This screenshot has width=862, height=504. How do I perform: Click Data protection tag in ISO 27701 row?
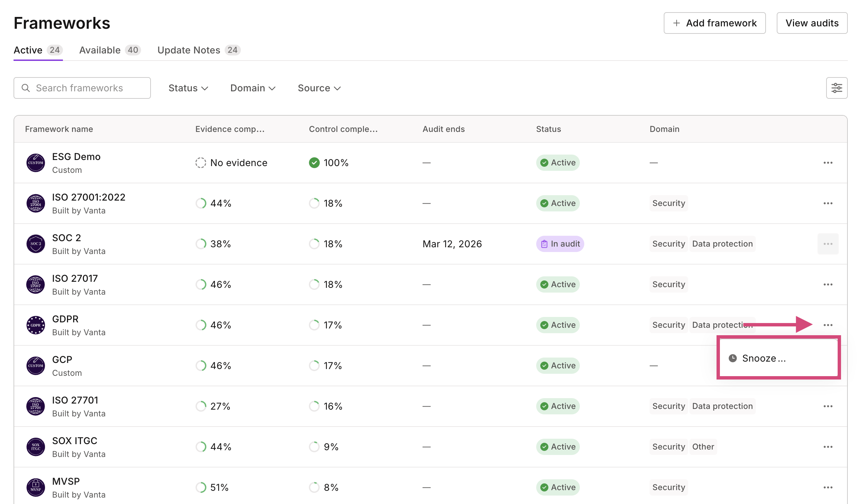(722, 406)
